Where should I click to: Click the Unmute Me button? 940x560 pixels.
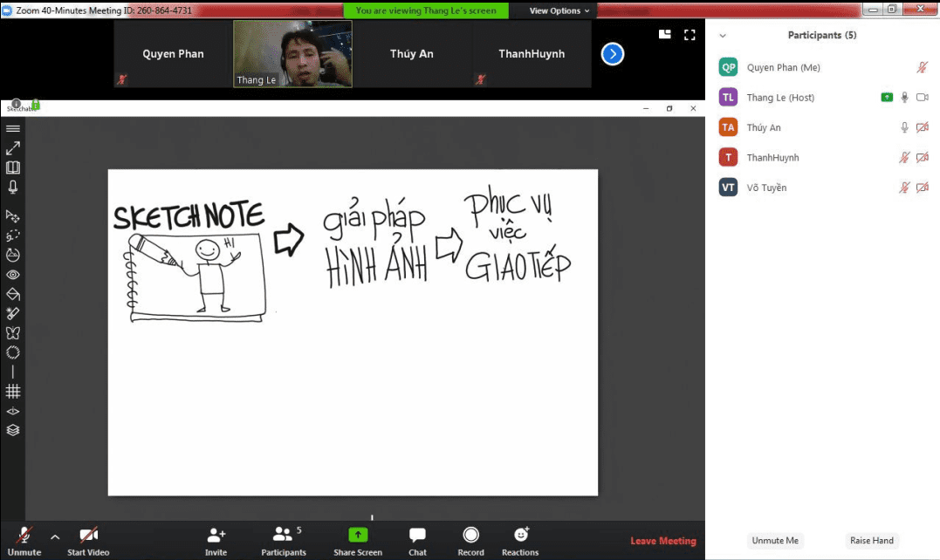pyautogui.click(x=774, y=541)
